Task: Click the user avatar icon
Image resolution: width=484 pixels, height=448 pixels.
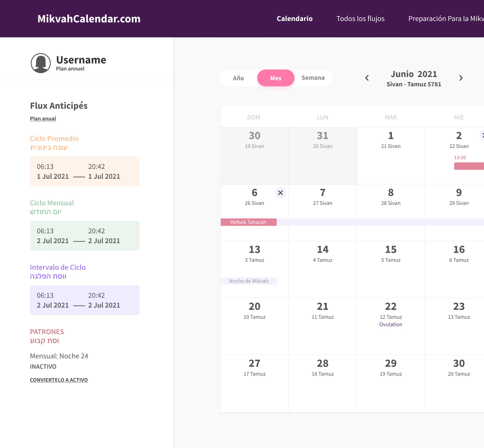Action: point(41,63)
